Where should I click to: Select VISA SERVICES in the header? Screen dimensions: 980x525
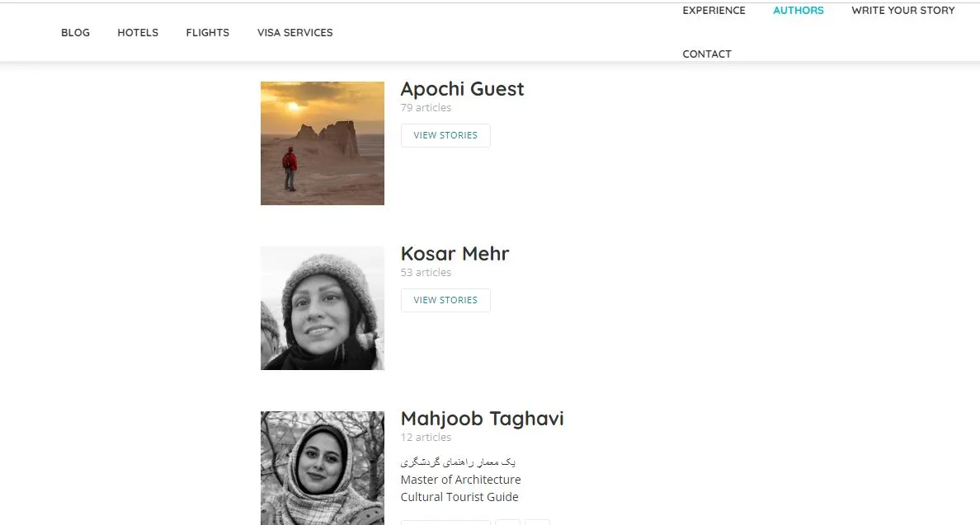pyautogui.click(x=295, y=32)
